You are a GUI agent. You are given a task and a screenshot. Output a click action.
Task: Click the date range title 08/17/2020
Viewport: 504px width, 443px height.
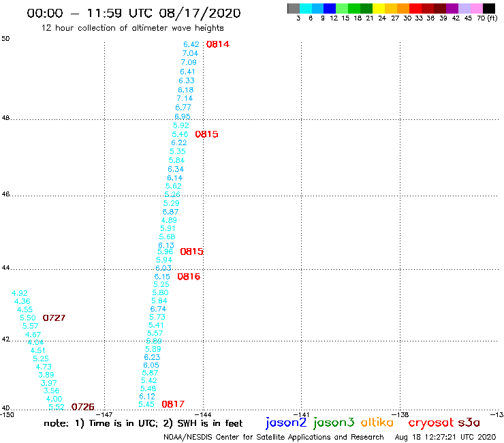point(200,13)
